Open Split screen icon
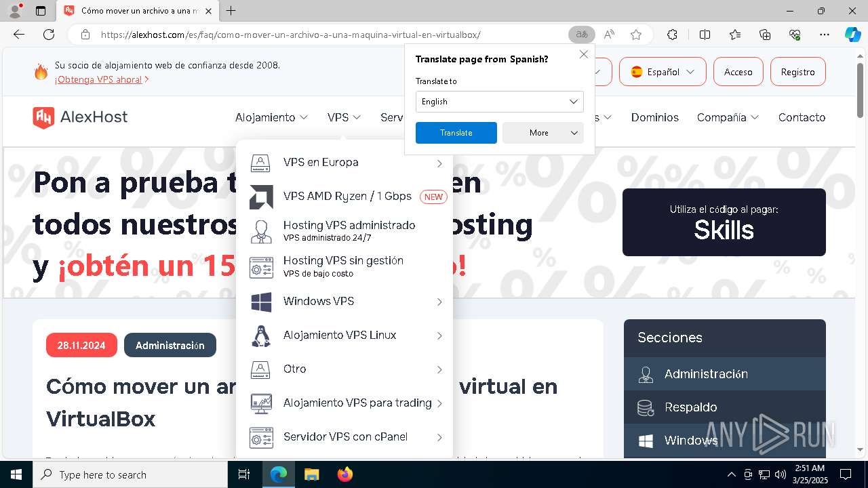The image size is (868, 488). [705, 35]
